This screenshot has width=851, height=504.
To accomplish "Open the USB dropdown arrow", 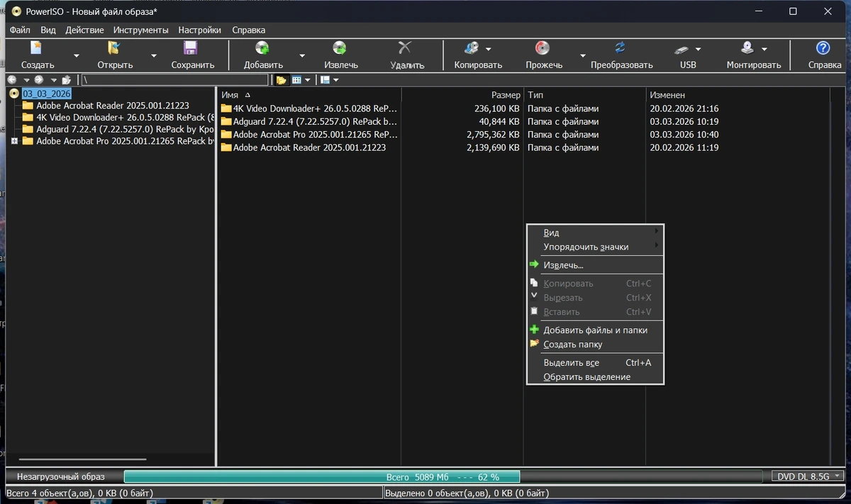I will click(x=698, y=49).
